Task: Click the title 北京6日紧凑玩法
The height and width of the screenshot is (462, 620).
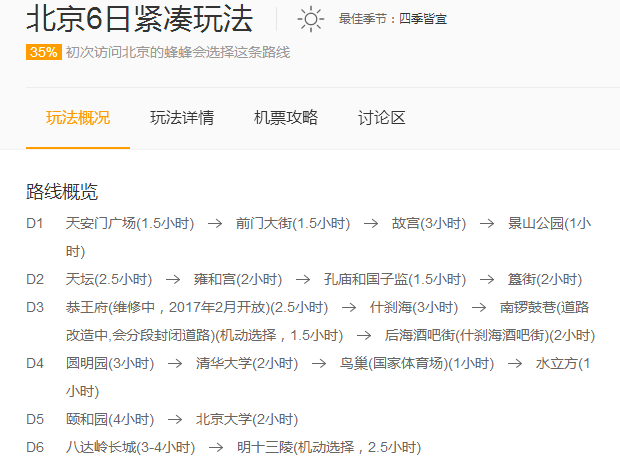Action: [140, 19]
